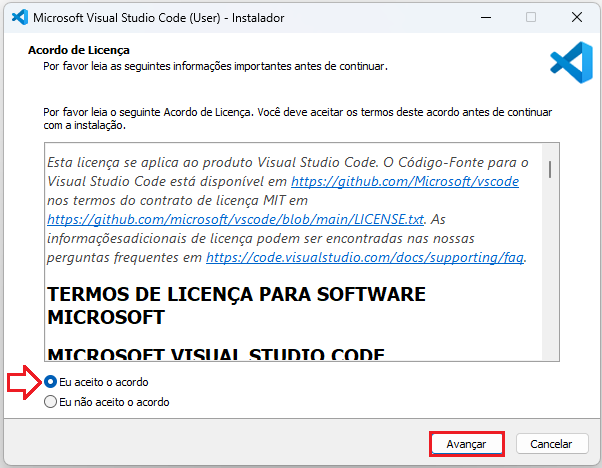The image size is (602, 468).
Task: Click "Por favor leia as seguintes informações" text
Action: click(x=215, y=66)
